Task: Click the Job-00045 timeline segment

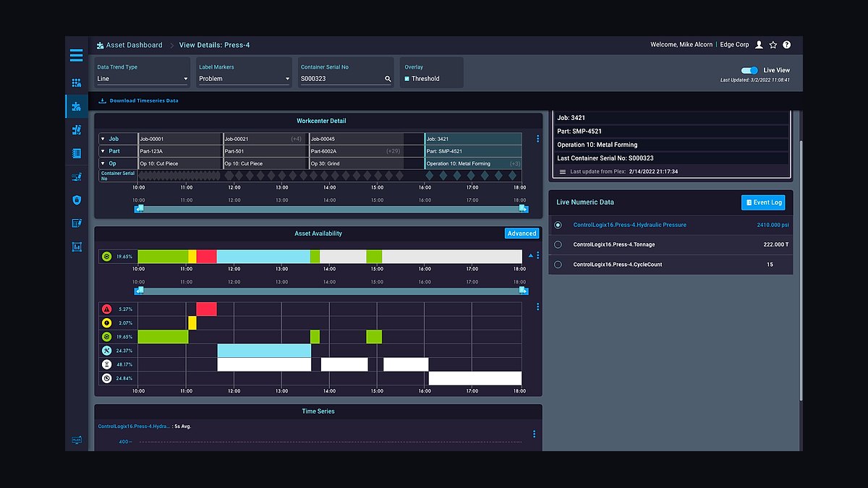Action: pos(356,139)
